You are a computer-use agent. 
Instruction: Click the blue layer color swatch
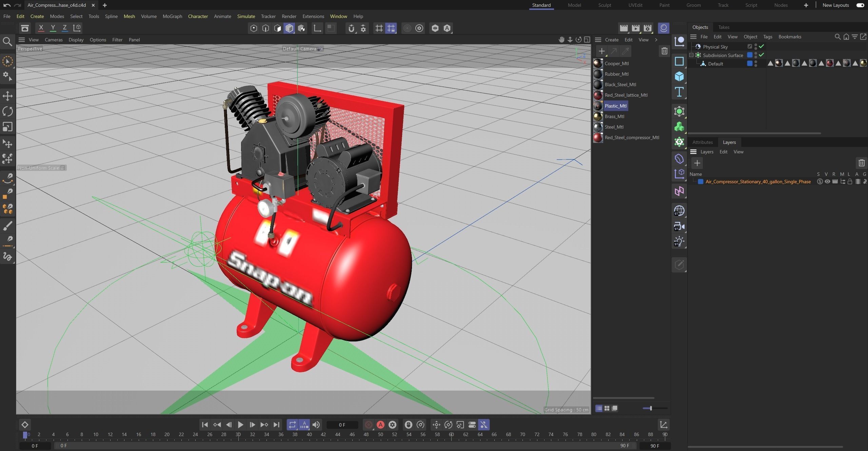click(701, 182)
